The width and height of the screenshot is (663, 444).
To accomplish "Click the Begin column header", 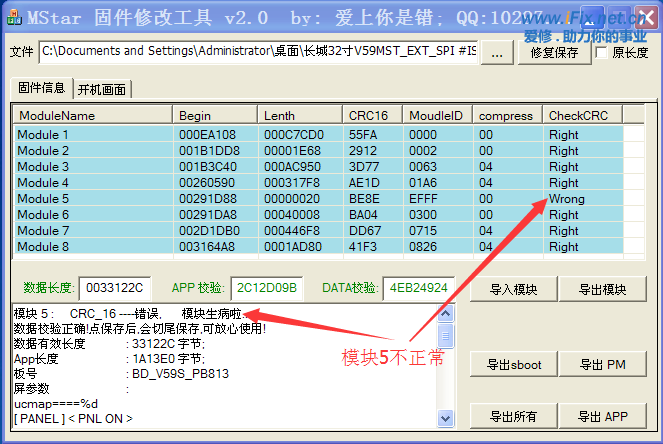I will click(215, 115).
